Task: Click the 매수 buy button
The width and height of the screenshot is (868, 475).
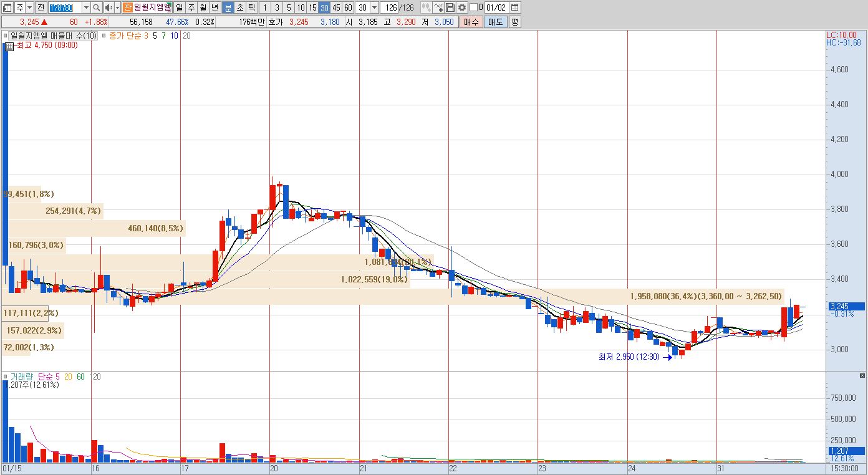Action: (471, 22)
